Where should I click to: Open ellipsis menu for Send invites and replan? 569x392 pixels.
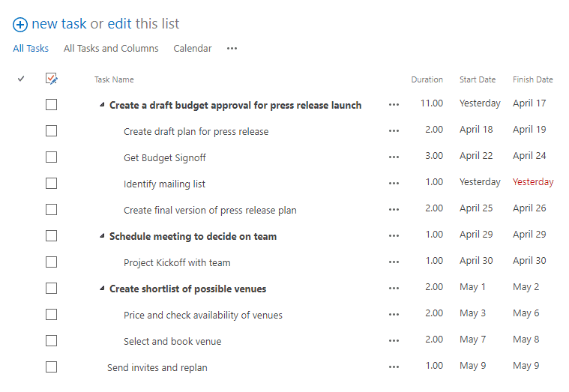click(394, 367)
